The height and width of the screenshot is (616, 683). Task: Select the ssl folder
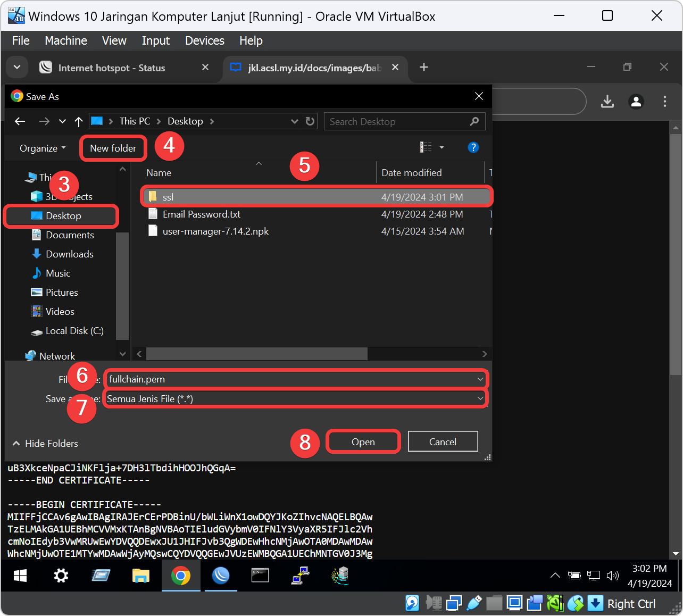tap(317, 197)
